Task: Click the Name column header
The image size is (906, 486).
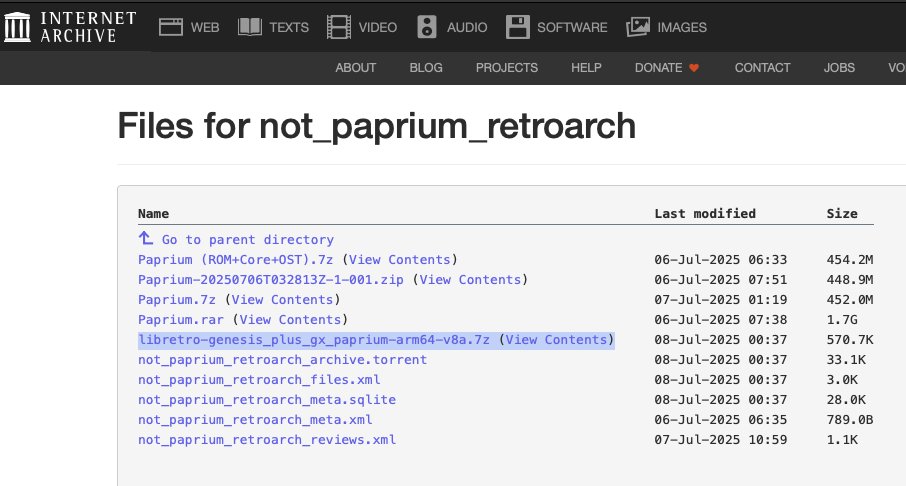Action: (154, 213)
